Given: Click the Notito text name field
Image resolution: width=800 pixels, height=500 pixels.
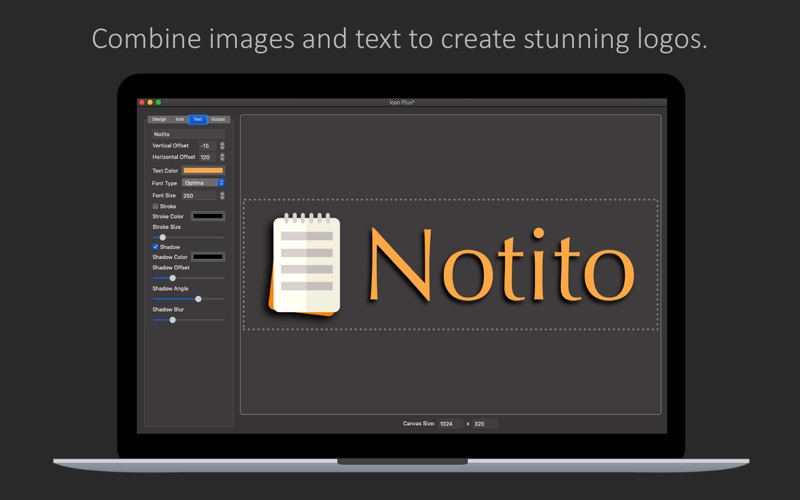Looking at the screenshot, I should (x=188, y=133).
